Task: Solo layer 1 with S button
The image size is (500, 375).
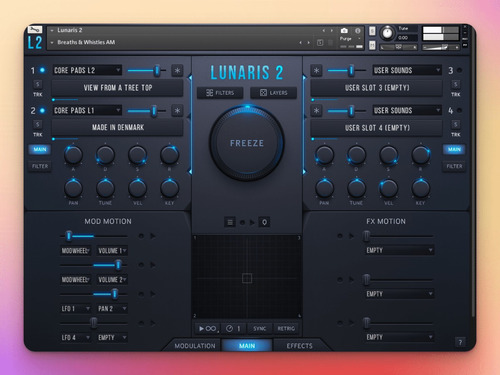Action: 38,84
